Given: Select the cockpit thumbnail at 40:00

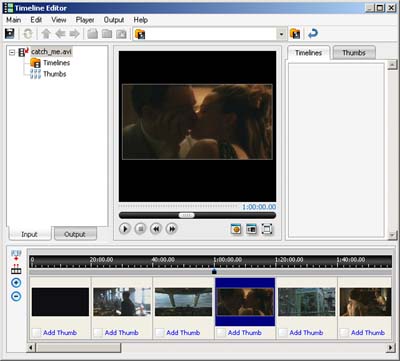Looking at the screenshot, I should (183, 302).
